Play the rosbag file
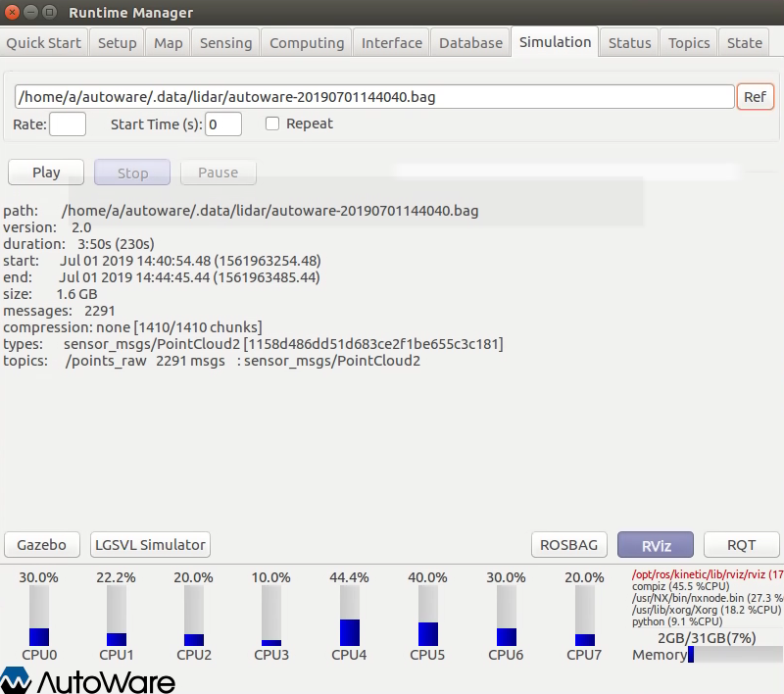This screenshot has height=694, width=784. click(x=46, y=173)
